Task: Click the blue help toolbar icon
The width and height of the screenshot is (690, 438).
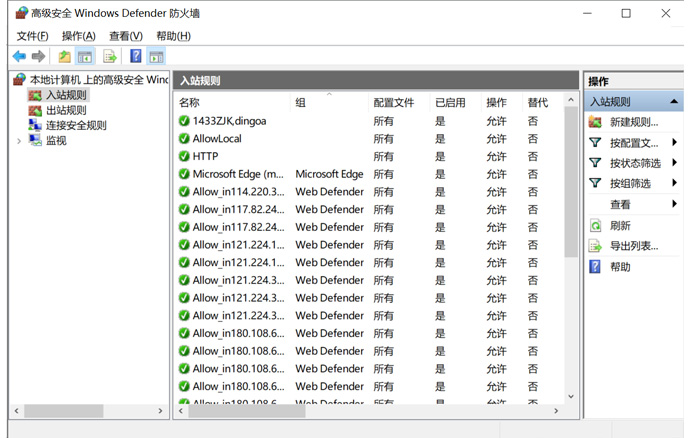Action: point(136,57)
